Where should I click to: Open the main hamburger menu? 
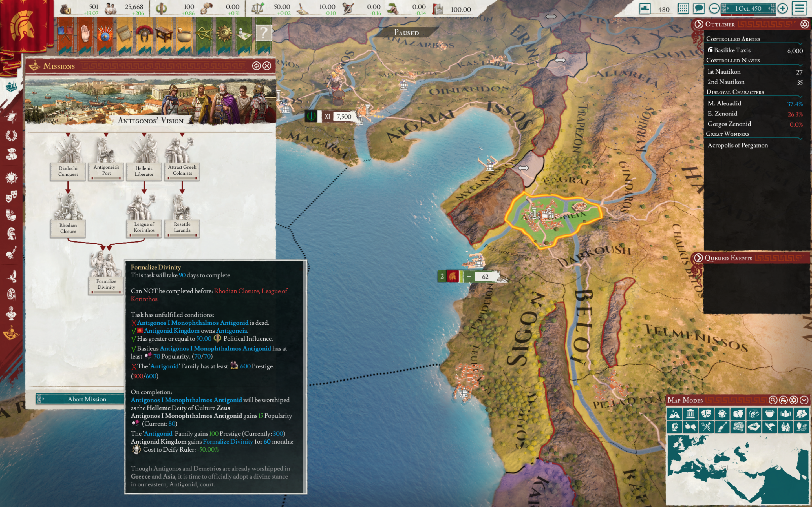click(x=800, y=8)
